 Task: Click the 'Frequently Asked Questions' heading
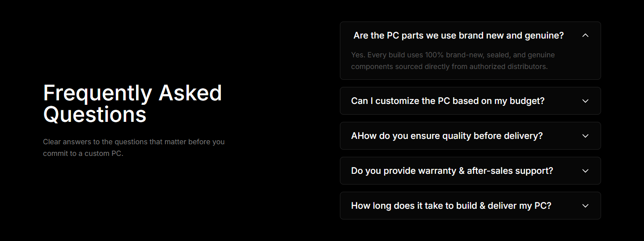[132, 103]
